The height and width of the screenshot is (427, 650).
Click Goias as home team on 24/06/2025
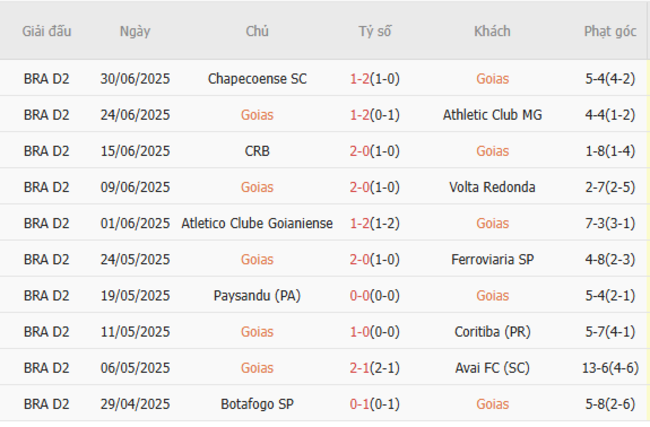[257, 114]
